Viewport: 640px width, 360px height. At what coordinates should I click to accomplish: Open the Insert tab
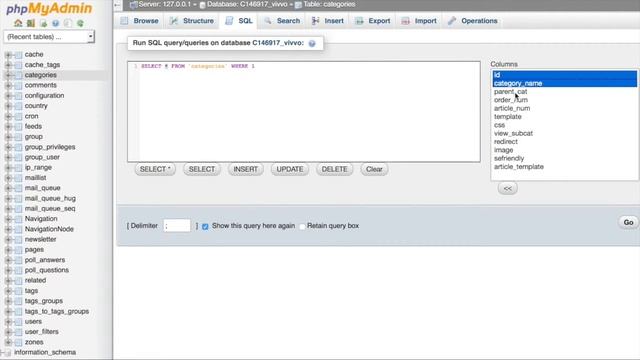[x=328, y=21]
